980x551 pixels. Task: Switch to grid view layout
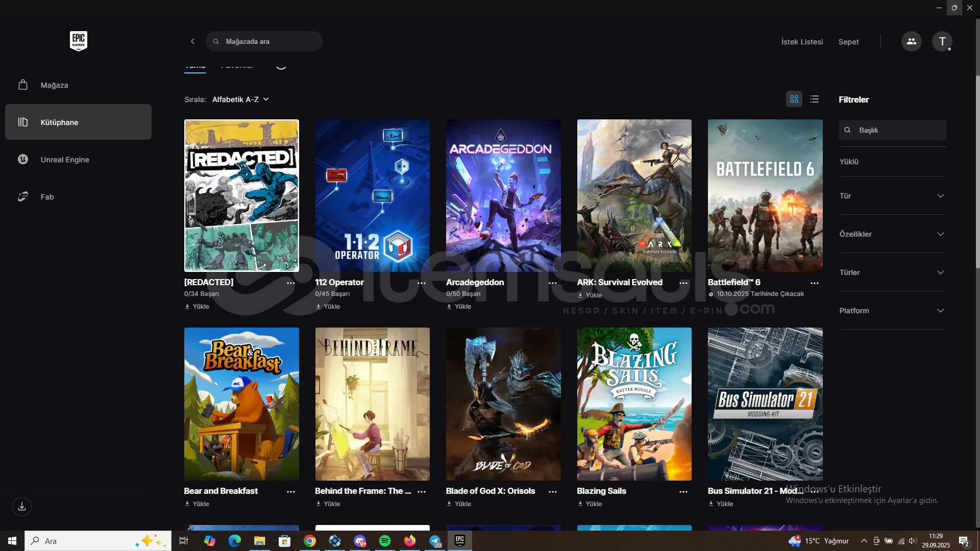tap(794, 99)
